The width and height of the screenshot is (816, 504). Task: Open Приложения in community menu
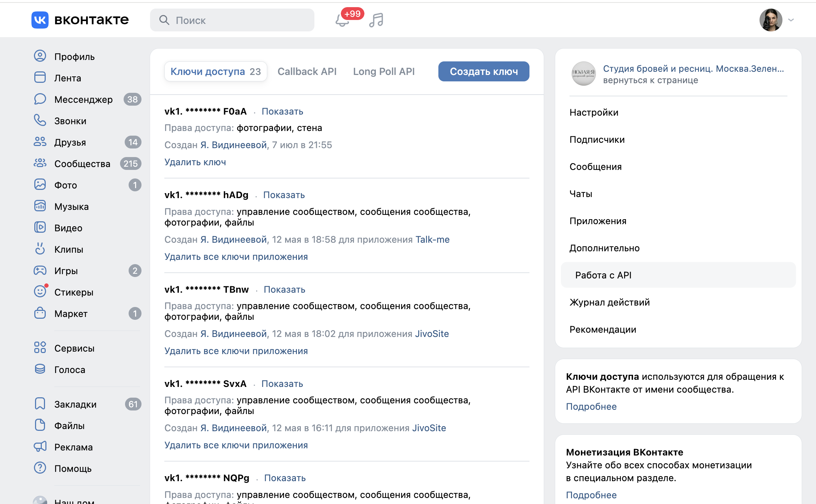pyautogui.click(x=598, y=221)
